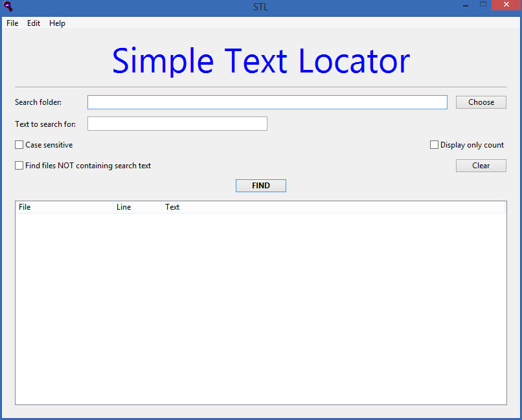Enable the Case sensitive checkbox
The height and width of the screenshot is (420, 522).
(x=19, y=145)
